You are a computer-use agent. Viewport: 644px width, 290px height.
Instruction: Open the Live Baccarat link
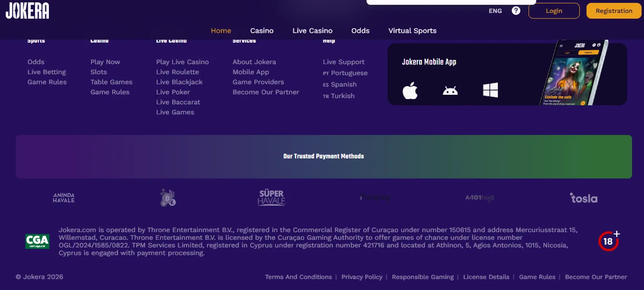tap(178, 102)
